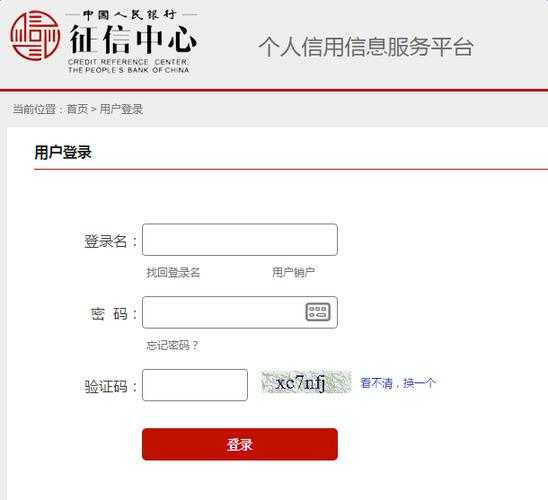The width and height of the screenshot is (548, 500).
Task: Open the 忘记密码? forgot password link
Action: coord(172,345)
